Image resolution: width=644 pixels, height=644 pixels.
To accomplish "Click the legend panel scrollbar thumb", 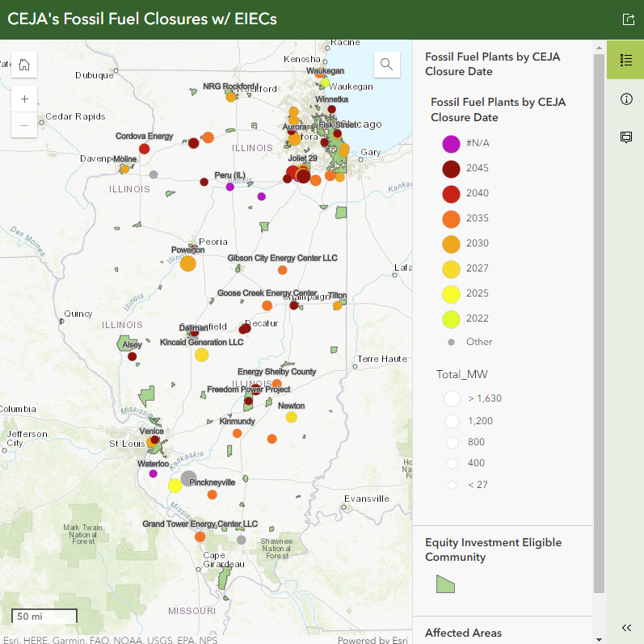I will click(x=599, y=323).
